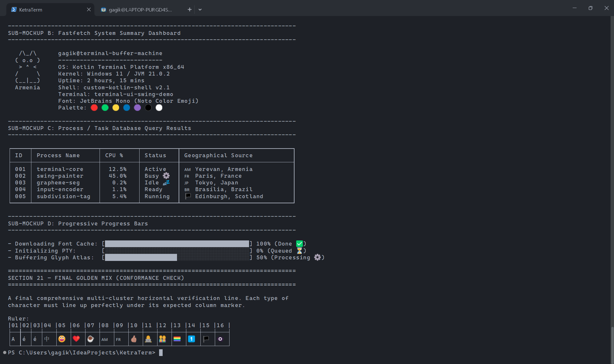Click the 'Process Name' column header
Viewport: 614px width, 364px height.
(x=58, y=155)
